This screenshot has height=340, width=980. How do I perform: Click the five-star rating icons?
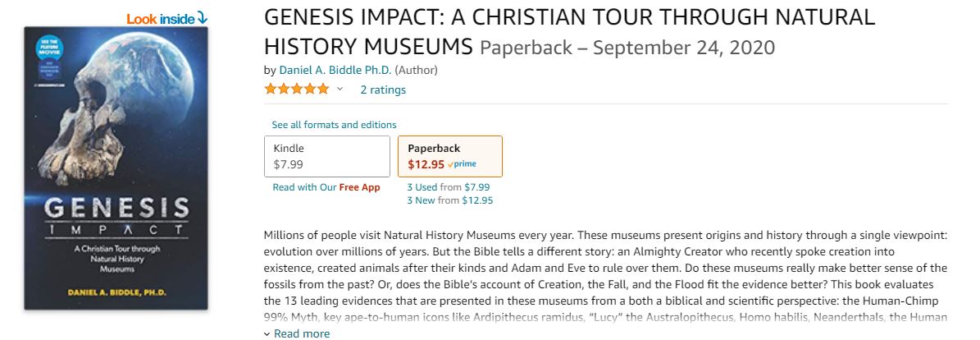point(297,89)
